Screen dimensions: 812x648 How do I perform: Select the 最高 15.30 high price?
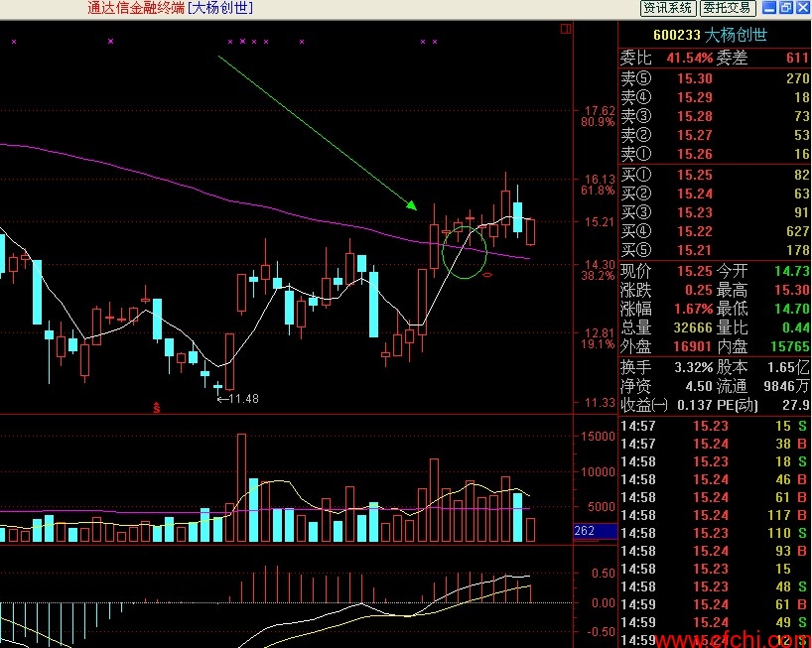click(792, 290)
